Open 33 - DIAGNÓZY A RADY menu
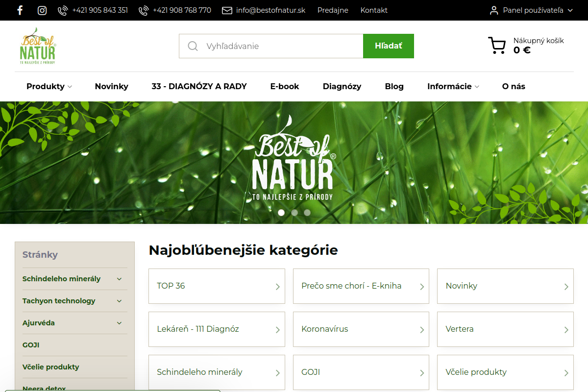The height and width of the screenshot is (392, 588). tap(199, 86)
